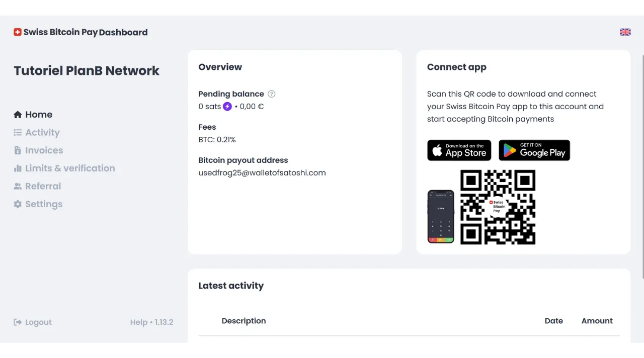
Task: Click the Activity list icon
Action: 17,132
